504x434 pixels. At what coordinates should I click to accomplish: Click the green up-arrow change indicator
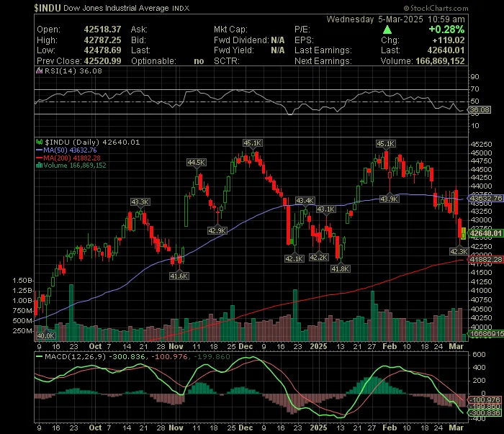(387, 30)
